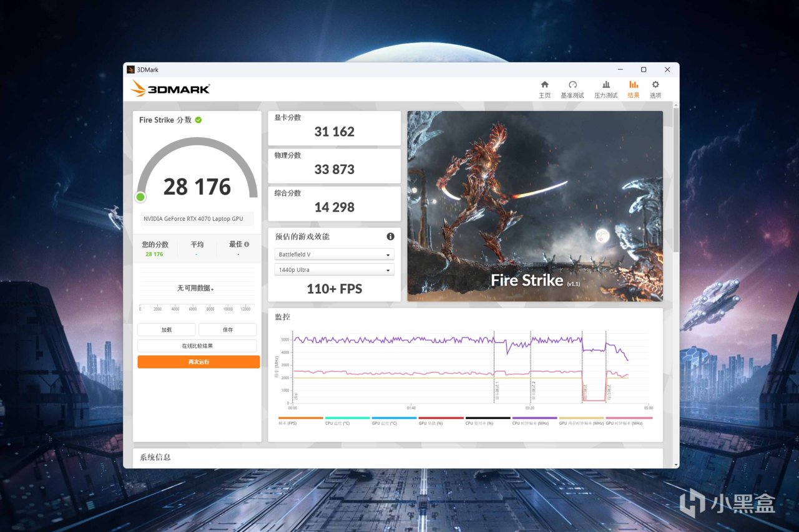Click the 110+ FPS estimate
Viewport: 799px width, 532px height.
[335, 289]
